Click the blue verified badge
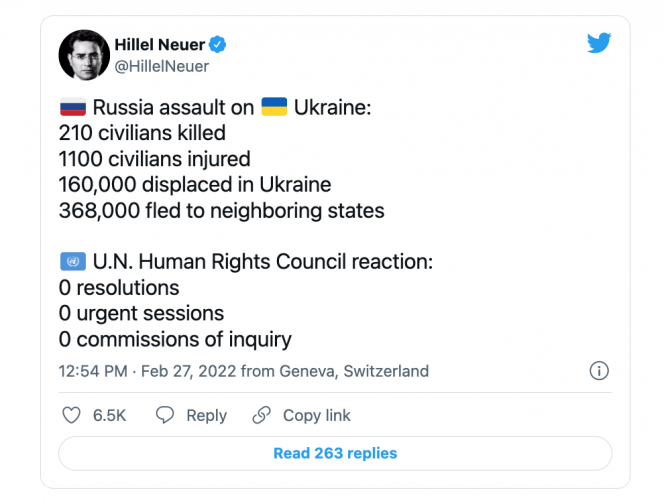 coord(216,44)
